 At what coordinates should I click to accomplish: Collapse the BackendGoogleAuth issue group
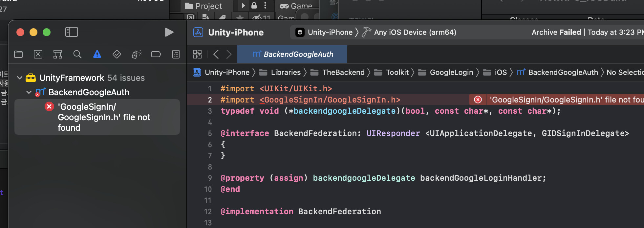coord(29,92)
